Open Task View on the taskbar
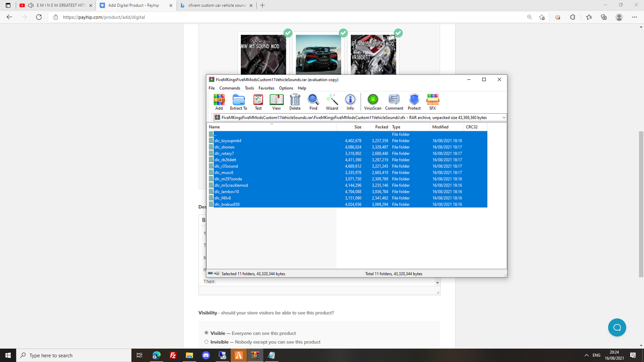644x362 pixels. (x=139, y=355)
